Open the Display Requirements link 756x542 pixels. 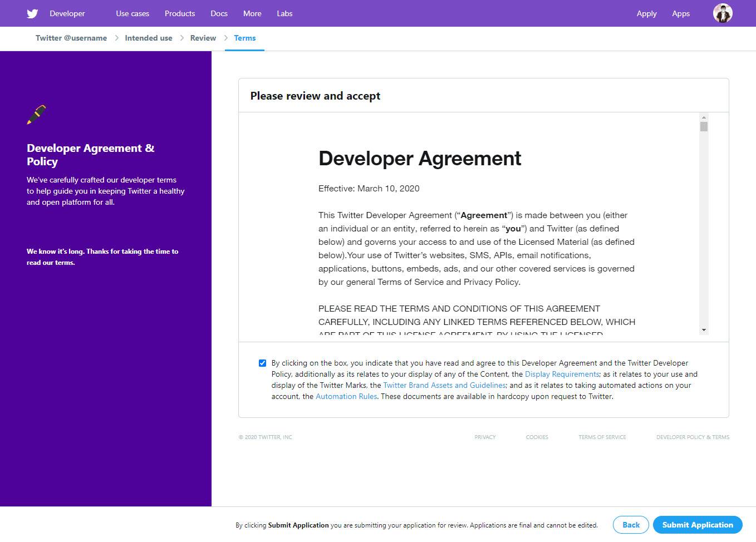(562, 375)
